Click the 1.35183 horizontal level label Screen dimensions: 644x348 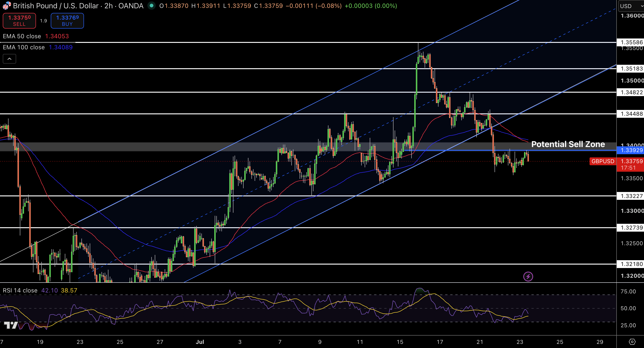(x=630, y=68)
